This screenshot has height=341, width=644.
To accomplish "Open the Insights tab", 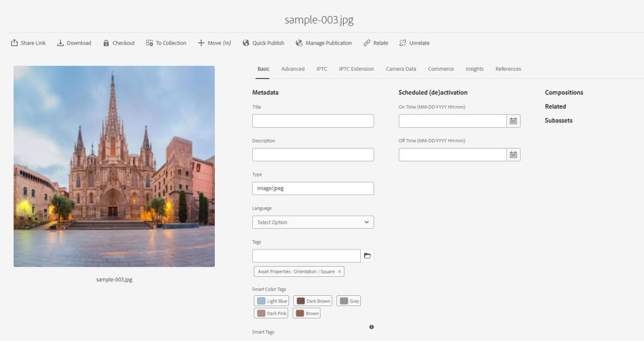I will point(474,69).
